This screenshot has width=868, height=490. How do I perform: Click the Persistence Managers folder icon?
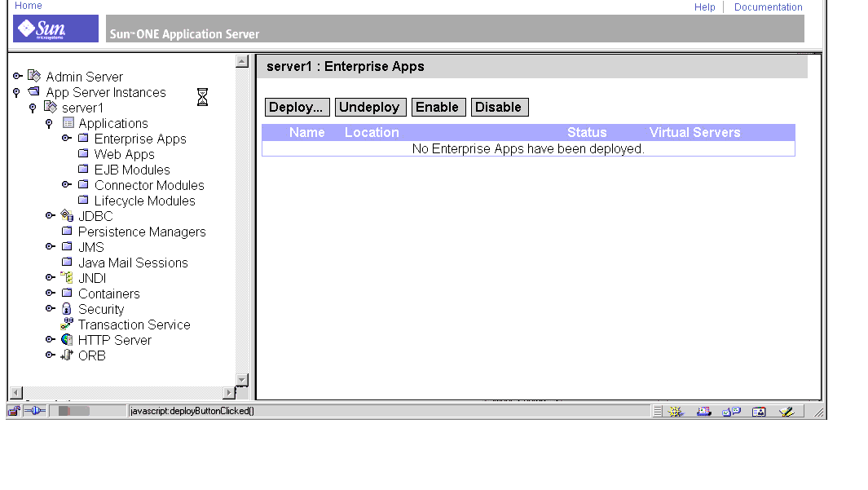point(67,231)
